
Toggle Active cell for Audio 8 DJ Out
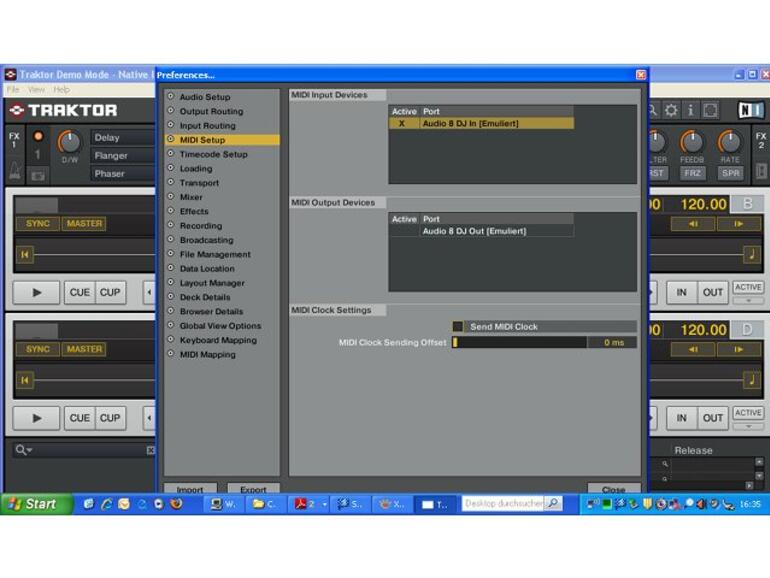(404, 231)
